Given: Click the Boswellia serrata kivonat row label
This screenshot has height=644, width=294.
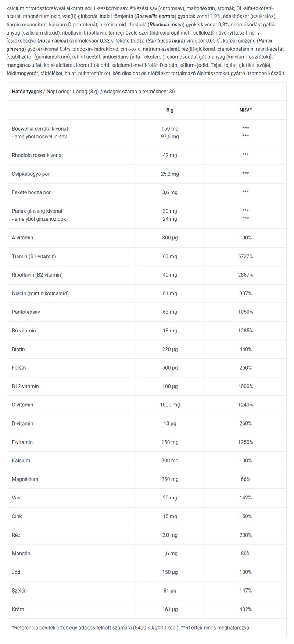Looking at the screenshot, I should (40, 128).
